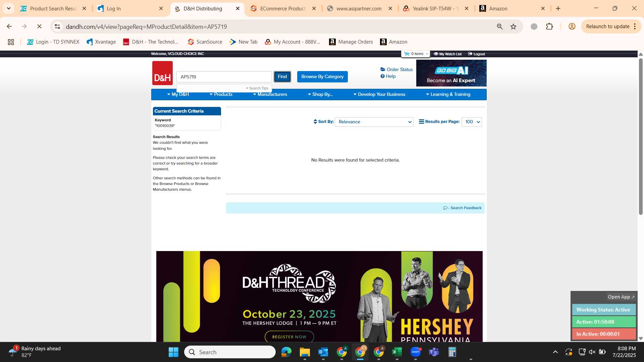
Task: Open Chrome profile icon
Action: pyautogui.click(x=572, y=26)
